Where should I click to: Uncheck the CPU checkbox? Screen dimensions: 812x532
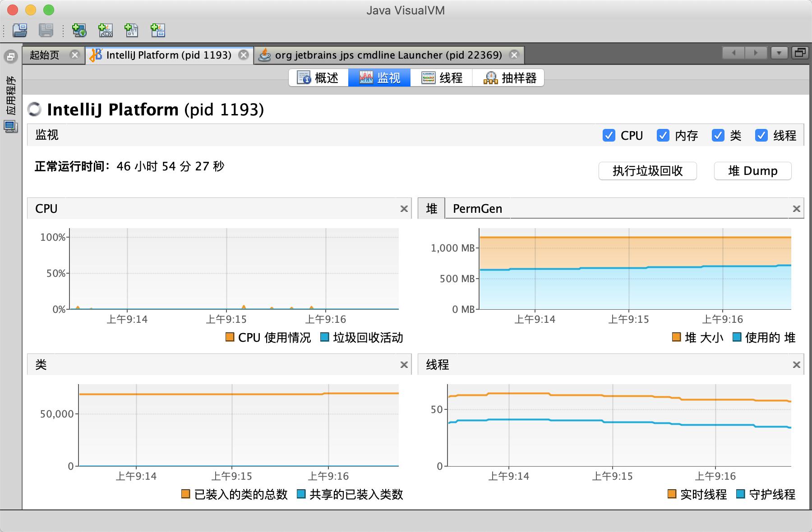pyautogui.click(x=609, y=135)
